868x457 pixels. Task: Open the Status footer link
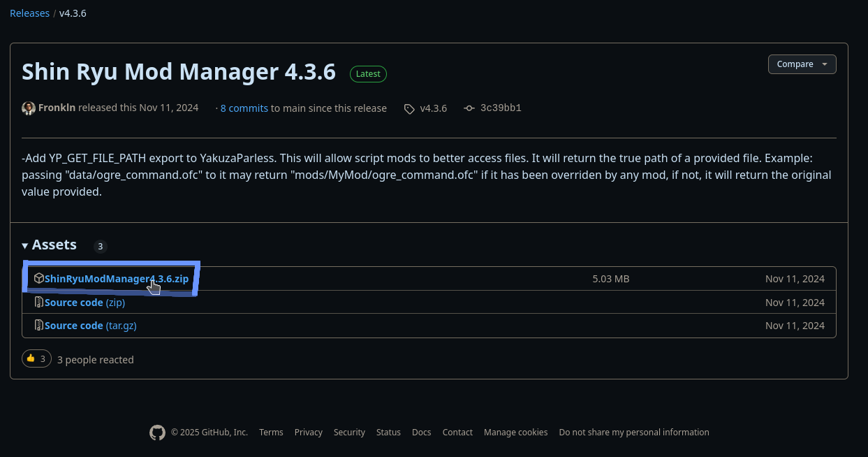(388, 433)
